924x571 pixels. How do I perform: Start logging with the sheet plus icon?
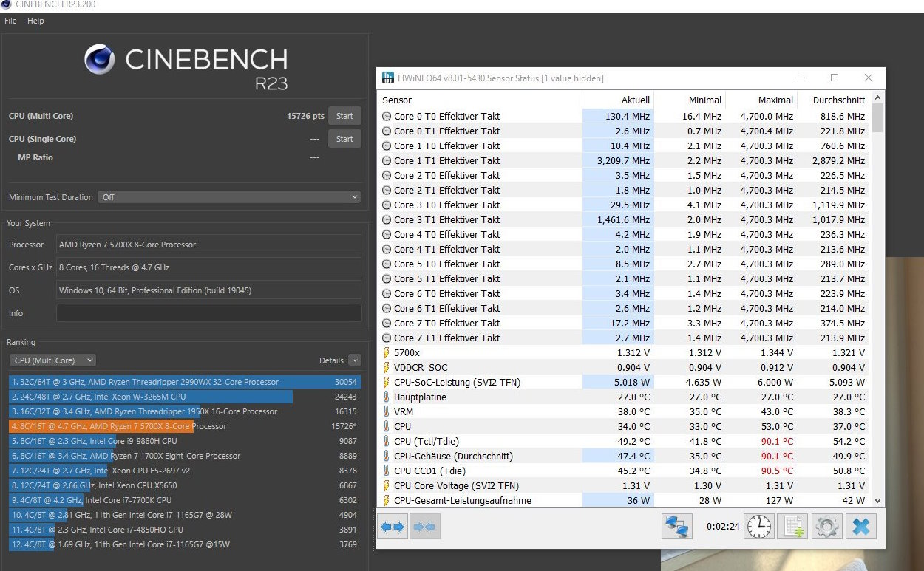[792, 527]
